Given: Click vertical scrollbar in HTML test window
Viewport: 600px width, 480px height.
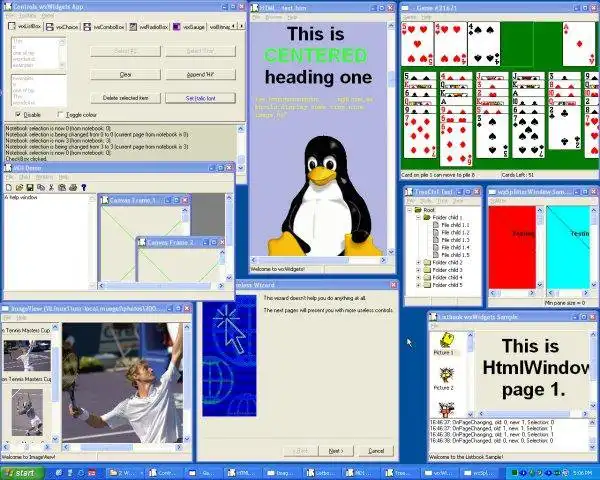Looking at the screenshot, I should [391, 139].
